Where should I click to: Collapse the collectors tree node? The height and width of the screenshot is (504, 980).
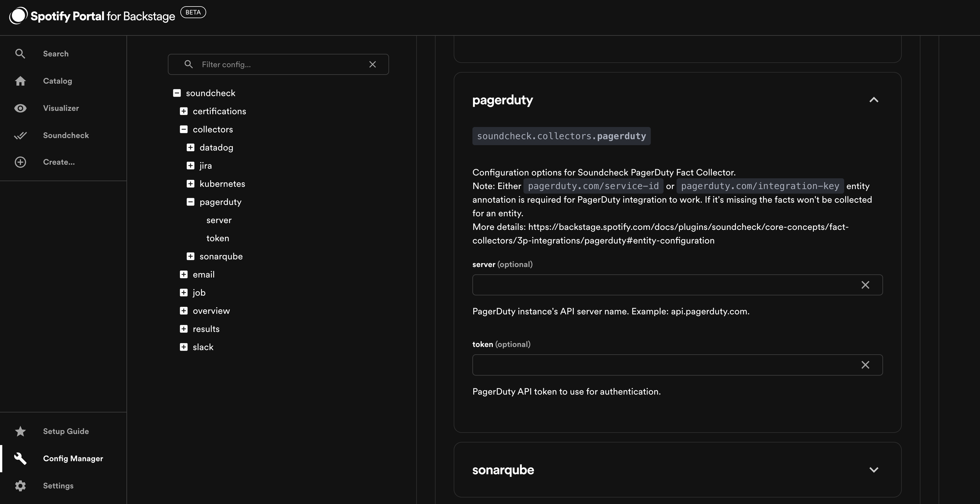point(184,129)
